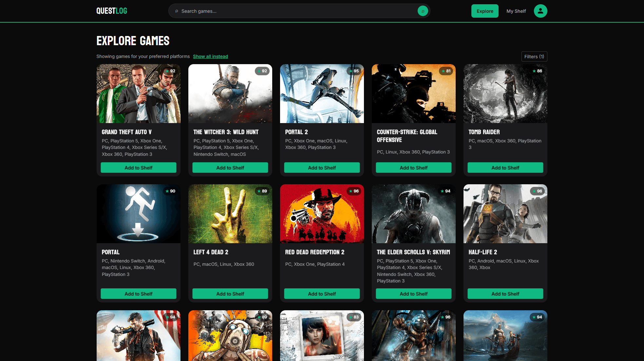The width and height of the screenshot is (644, 361).
Task: Add Red Dead Redemption 2 to shelf
Action: pyautogui.click(x=322, y=294)
